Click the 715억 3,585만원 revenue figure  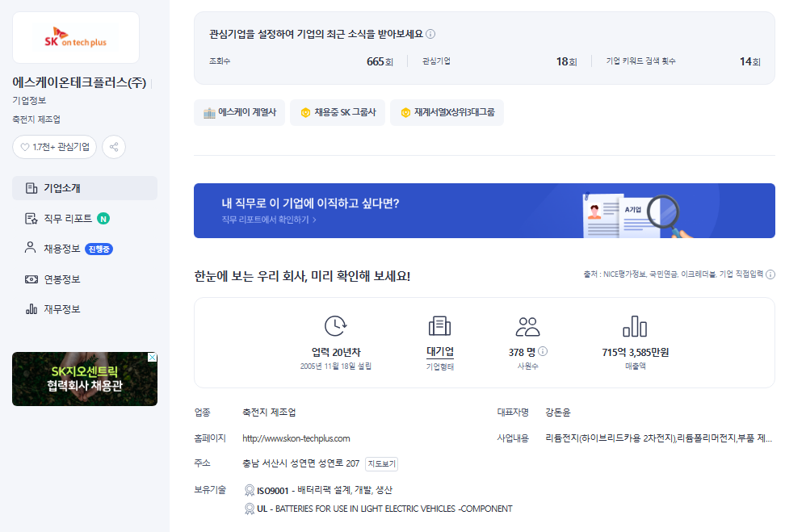pos(636,353)
